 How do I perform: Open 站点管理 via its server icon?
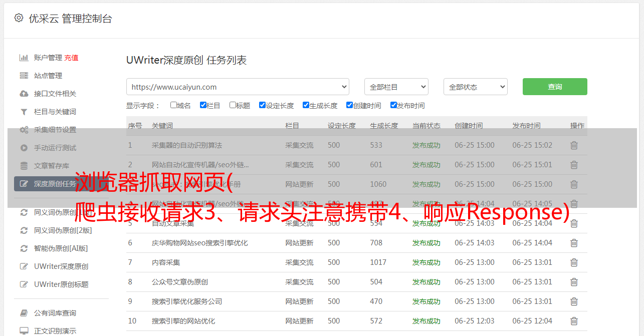click(24, 76)
